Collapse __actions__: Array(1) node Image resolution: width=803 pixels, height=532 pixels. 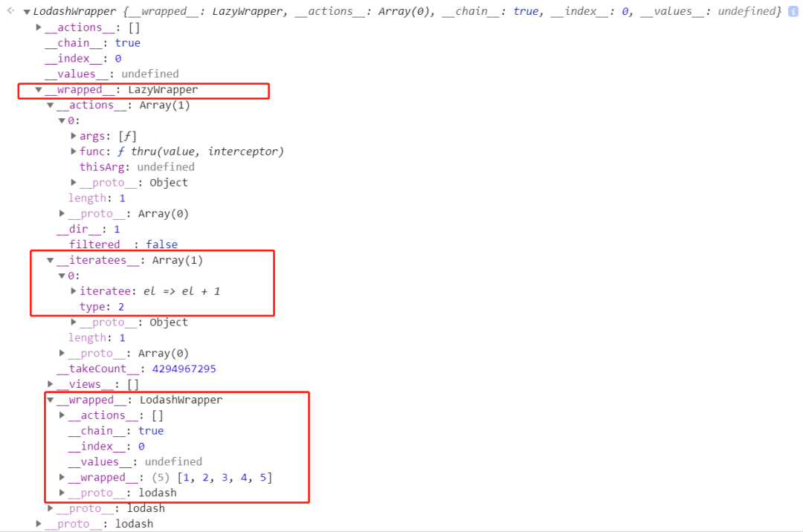pyautogui.click(x=51, y=106)
